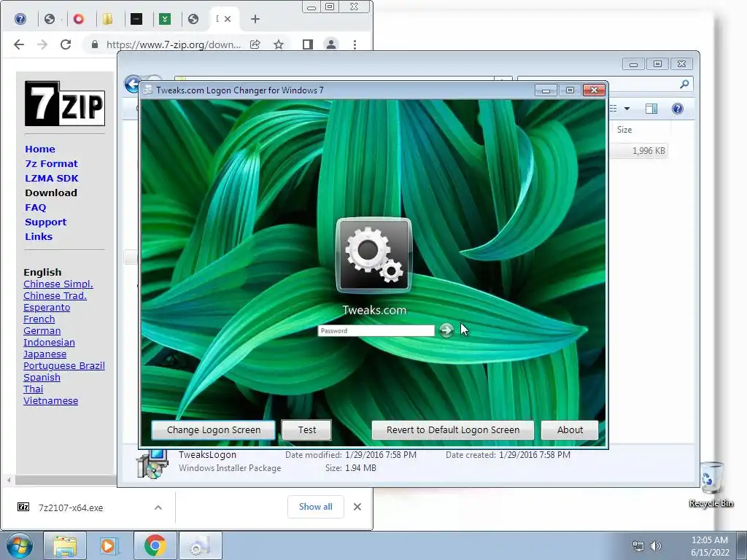
Task: Click Show all downloads button
Action: tap(315, 507)
